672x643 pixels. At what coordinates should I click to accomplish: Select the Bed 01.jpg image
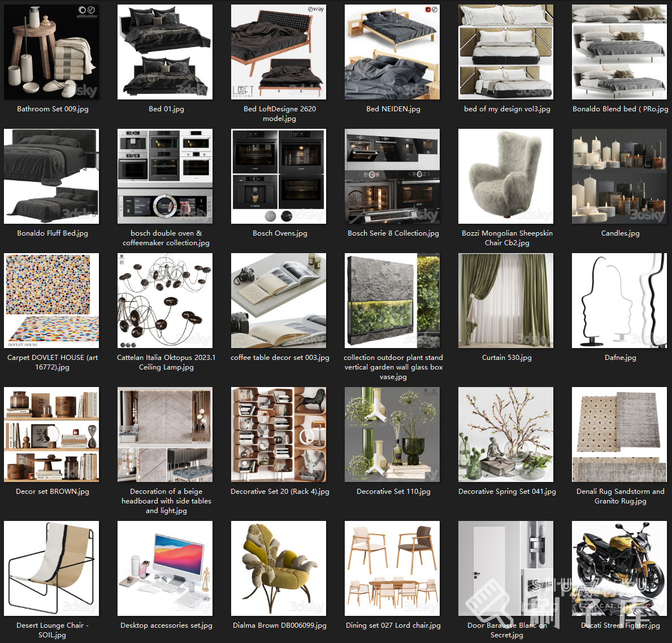click(165, 52)
